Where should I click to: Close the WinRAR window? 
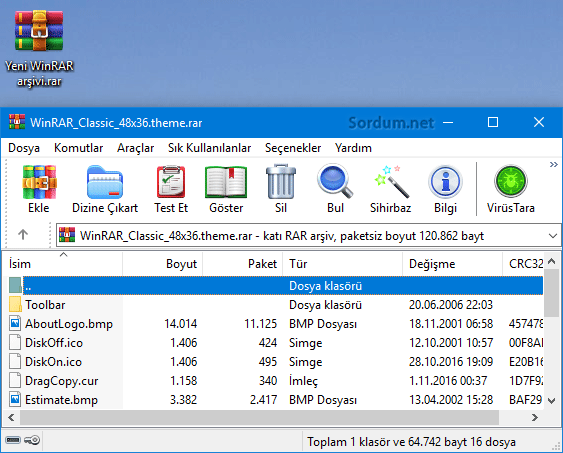point(539,122)
